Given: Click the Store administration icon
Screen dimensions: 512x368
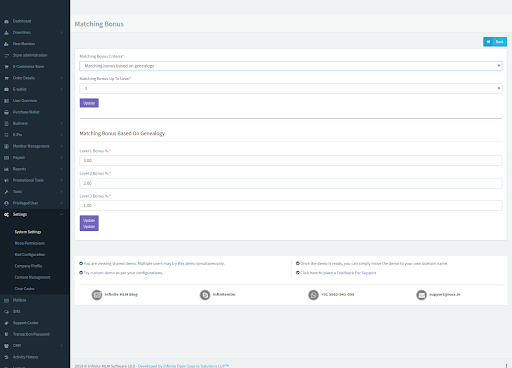Looking at the screenshot, I should [x=6, y=55].
